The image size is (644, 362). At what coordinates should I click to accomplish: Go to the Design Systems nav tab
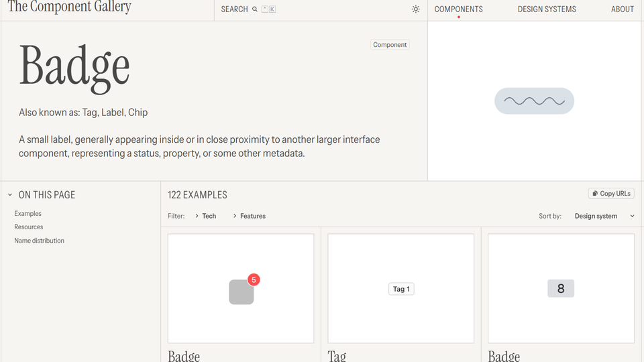(x=547, y=9)
